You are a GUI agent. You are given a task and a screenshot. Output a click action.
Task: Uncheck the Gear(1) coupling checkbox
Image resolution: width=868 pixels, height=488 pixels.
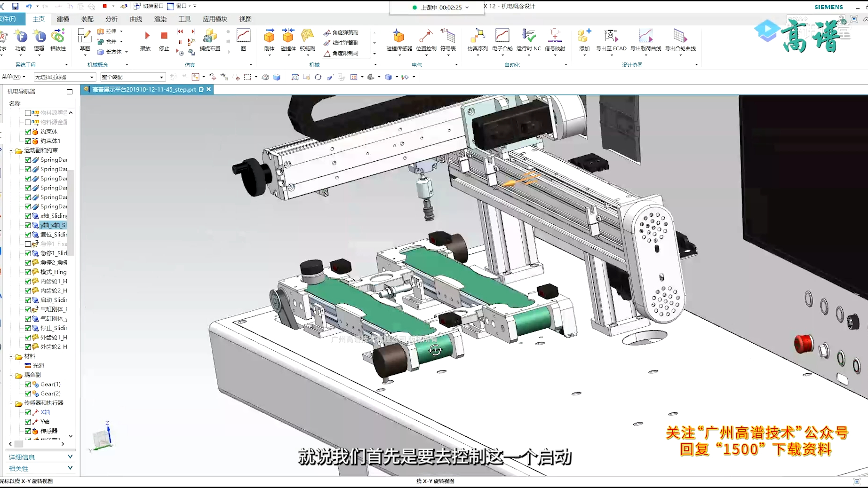pyautogui.click(x=27, y=384)
